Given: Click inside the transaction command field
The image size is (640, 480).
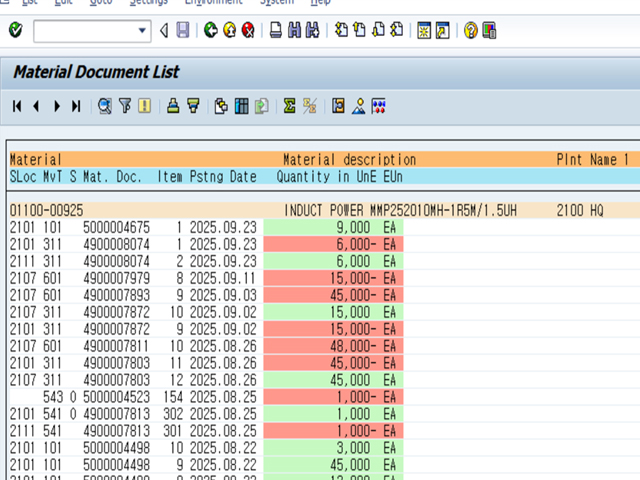Looking at the screenshot, I should tap(84, 31).
